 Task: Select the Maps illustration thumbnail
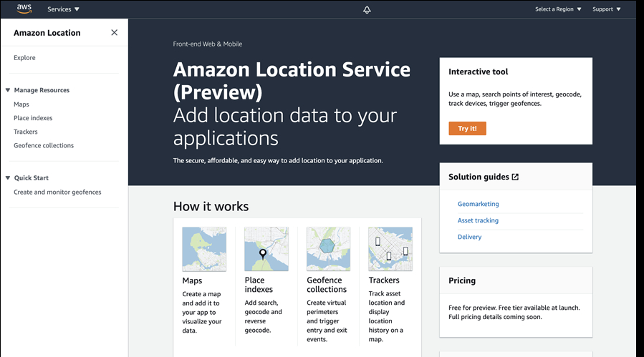204,249
